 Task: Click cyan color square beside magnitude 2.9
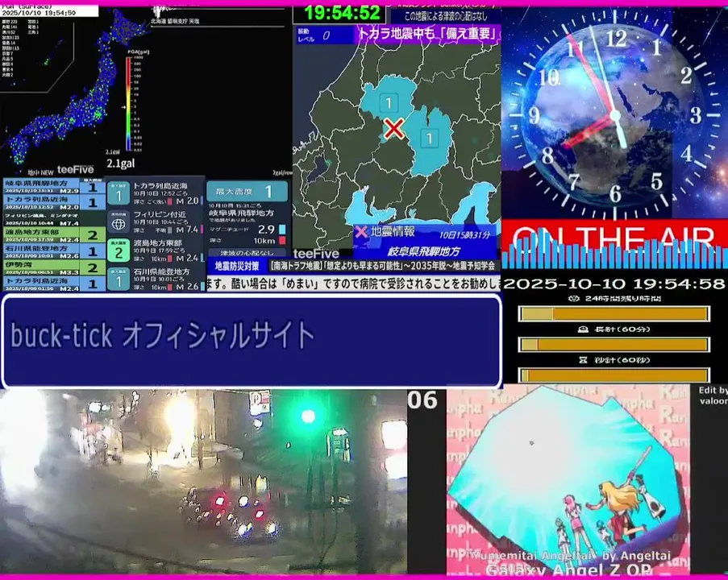(282, 230)
